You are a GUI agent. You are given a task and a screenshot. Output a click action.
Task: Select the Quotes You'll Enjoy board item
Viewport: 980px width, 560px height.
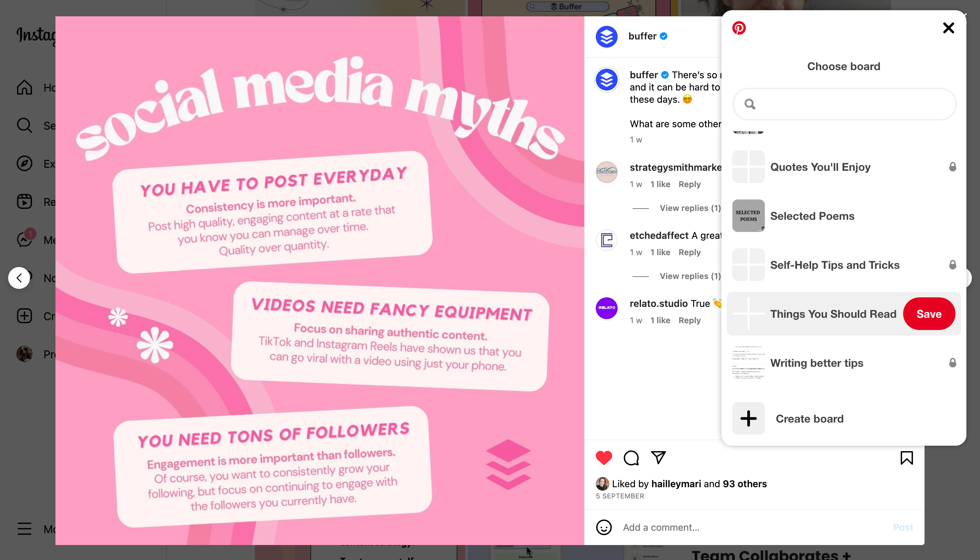(843, 166)
